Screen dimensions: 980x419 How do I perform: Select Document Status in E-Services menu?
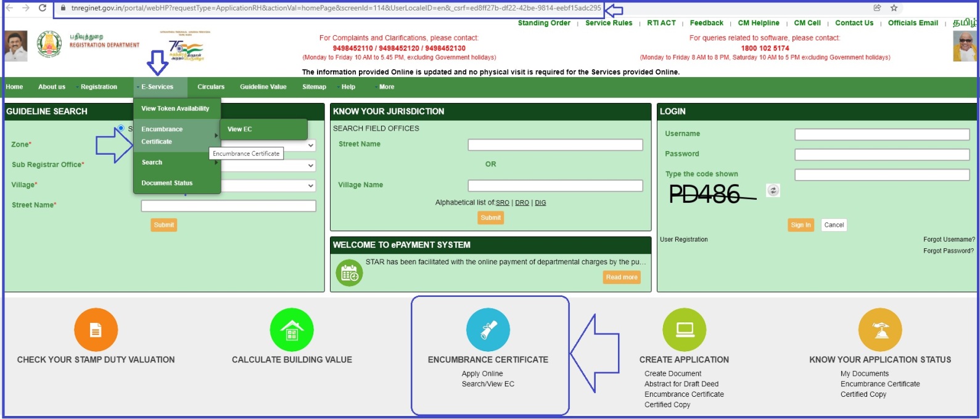pos(167,183)
